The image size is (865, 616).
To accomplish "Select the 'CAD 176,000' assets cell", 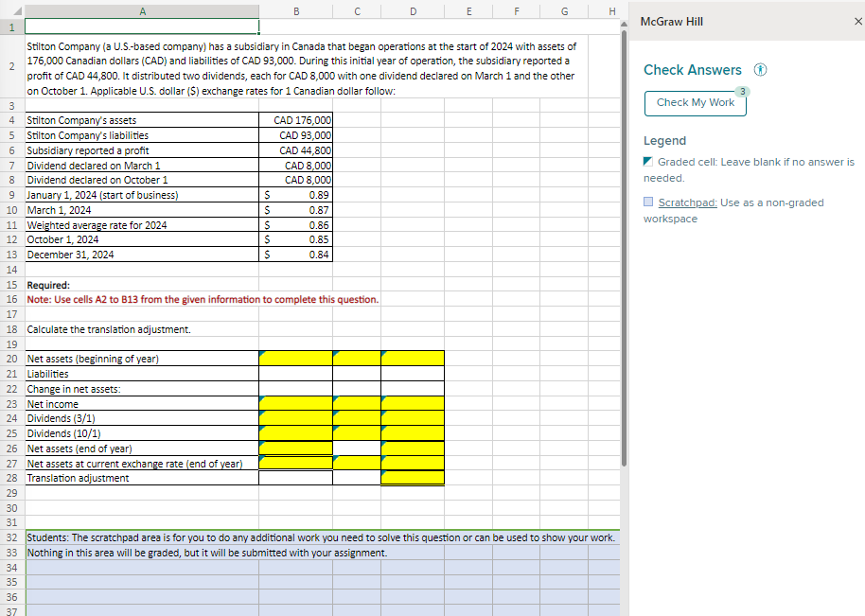I will click(295, 120).
